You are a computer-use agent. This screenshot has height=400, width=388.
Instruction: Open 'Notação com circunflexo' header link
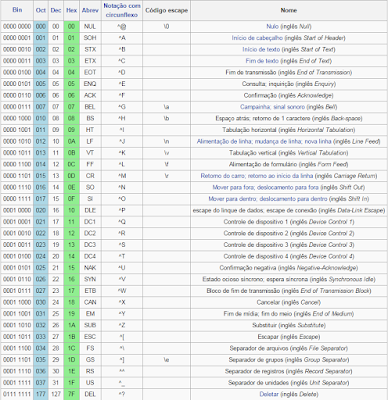point(122,10)
